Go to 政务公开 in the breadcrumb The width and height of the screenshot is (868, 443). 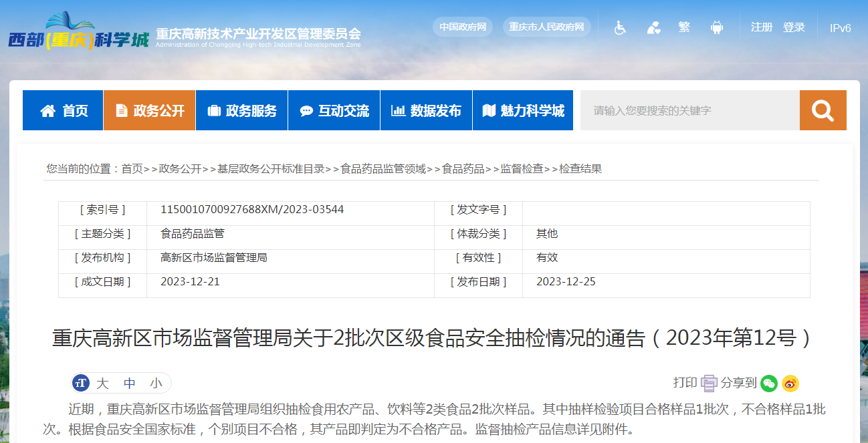[180, 169]
